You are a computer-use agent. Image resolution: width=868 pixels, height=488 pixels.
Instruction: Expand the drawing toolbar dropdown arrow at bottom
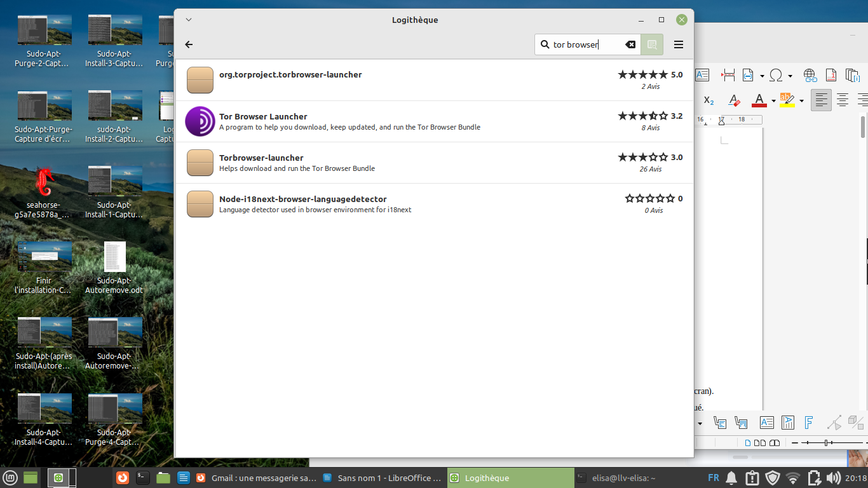pyautogui.click(x=700, y=423)
